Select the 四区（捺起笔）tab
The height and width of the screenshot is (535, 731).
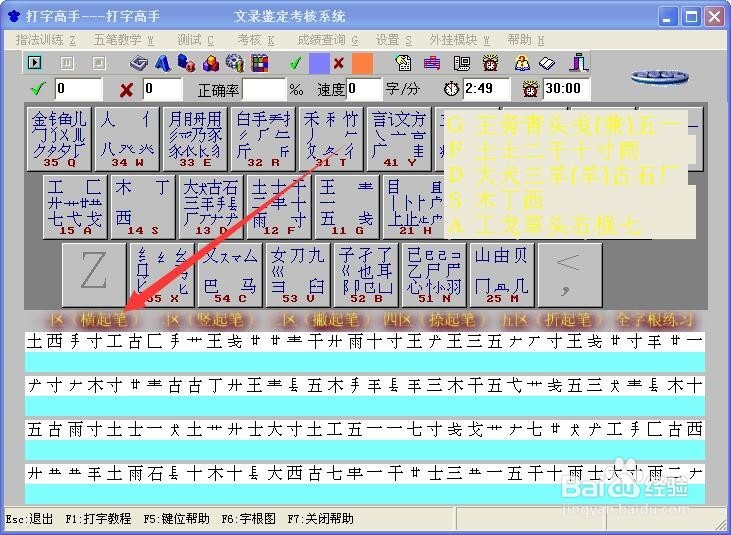click(x=437, y=320)
